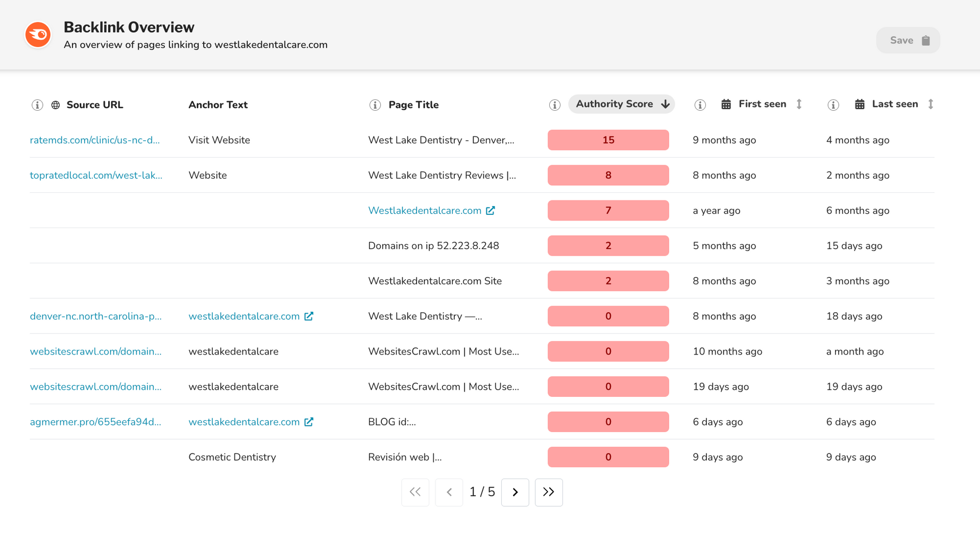Click 'West Lake Dentistry Reviews |...' title

(x=442, y=175)
